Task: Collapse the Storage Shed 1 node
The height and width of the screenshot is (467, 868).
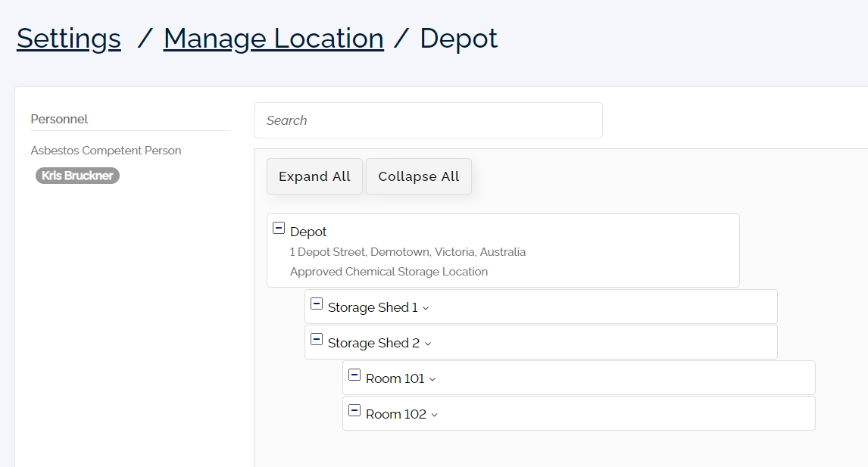Action: [x=316, y=305]
